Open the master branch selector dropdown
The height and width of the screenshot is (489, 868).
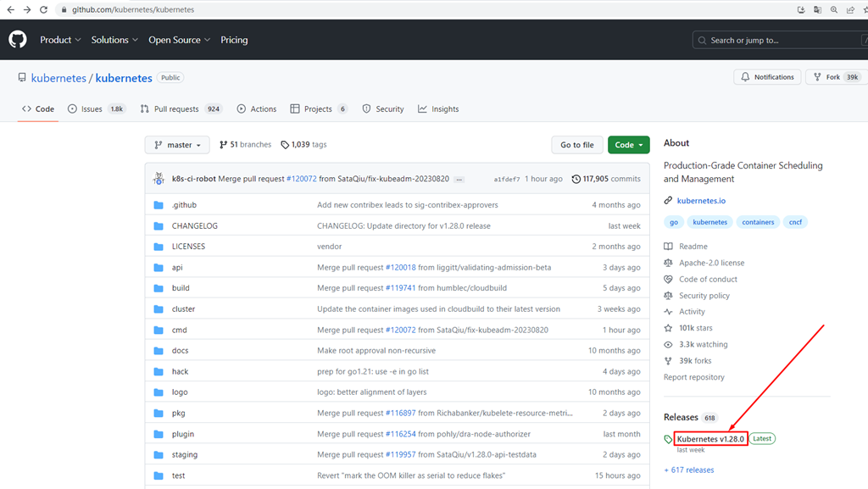(177, 145)
